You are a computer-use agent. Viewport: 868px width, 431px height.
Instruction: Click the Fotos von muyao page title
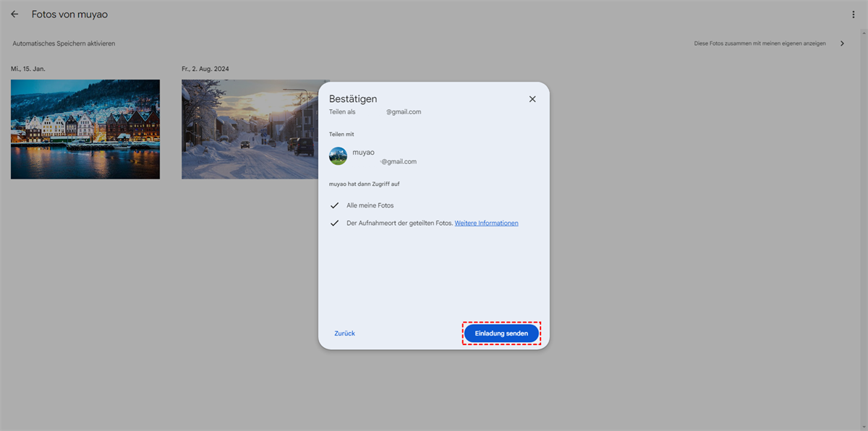(69, 14)
